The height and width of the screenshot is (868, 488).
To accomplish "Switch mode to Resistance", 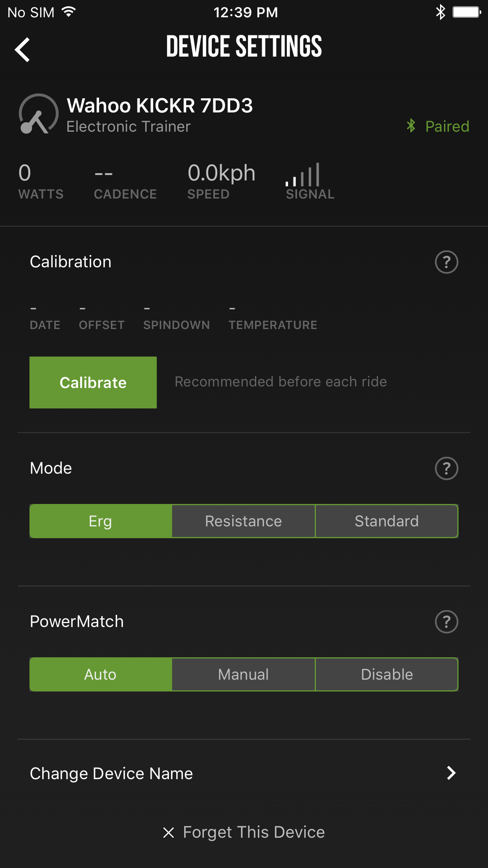I will coord(244,521).
